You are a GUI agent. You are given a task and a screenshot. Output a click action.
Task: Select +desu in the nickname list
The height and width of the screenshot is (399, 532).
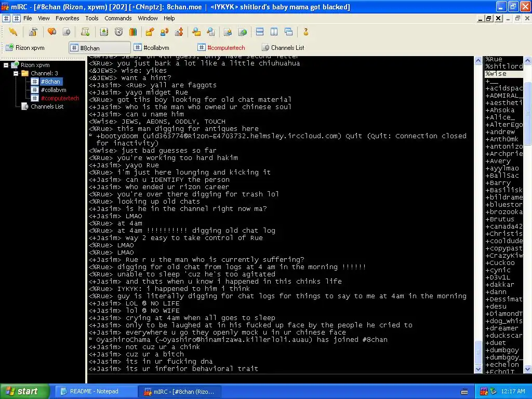503,307
